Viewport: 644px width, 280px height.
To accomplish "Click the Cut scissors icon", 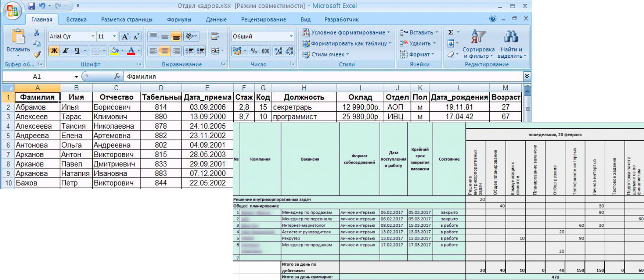I will (x=36, y=33).
